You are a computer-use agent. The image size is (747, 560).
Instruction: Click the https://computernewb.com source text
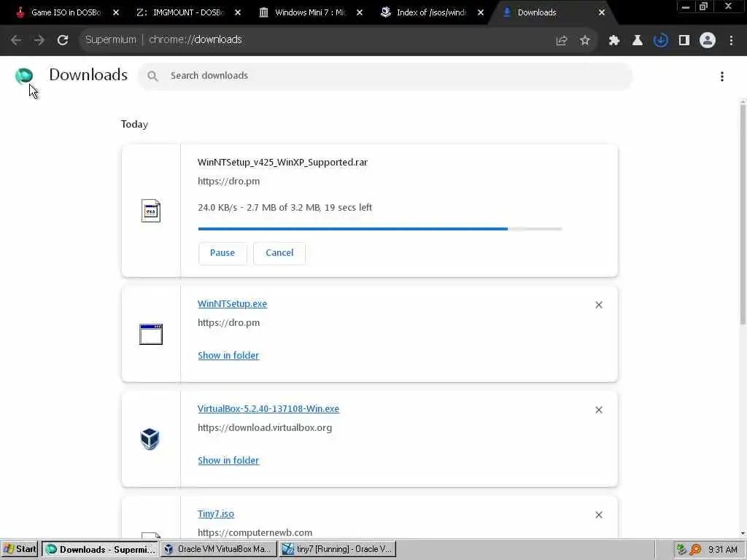(255, 533)
